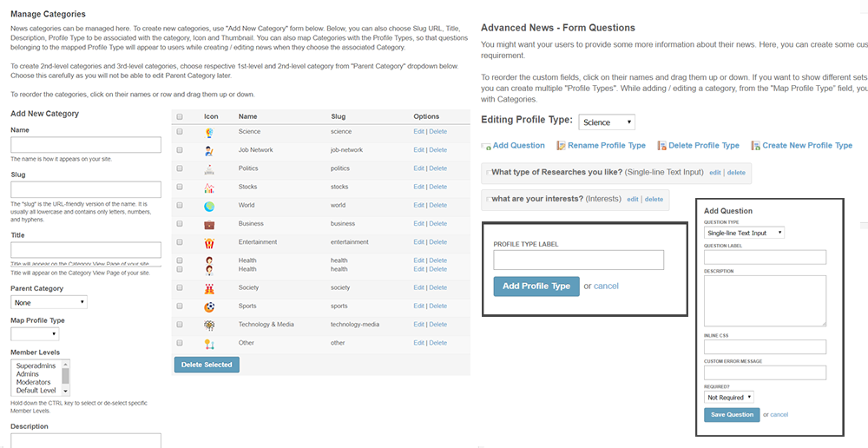The image size is (868, 448).
Task: Open the Question Type dropdown
Action: click(744, 233)
